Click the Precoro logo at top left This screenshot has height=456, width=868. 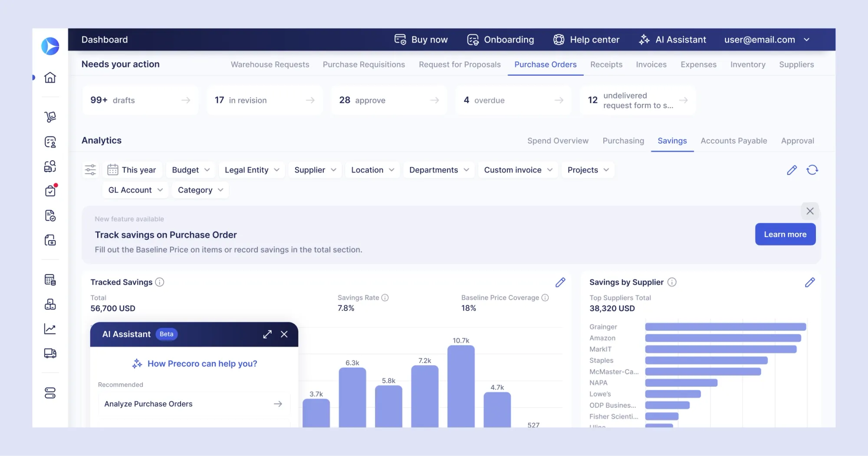pyautogui.click(x=50, y=46)
